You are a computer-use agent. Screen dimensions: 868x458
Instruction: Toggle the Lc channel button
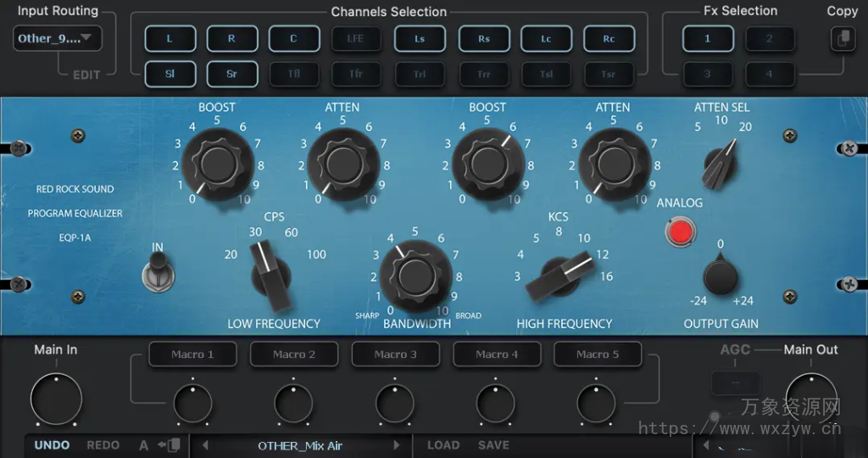pos(547,39)
